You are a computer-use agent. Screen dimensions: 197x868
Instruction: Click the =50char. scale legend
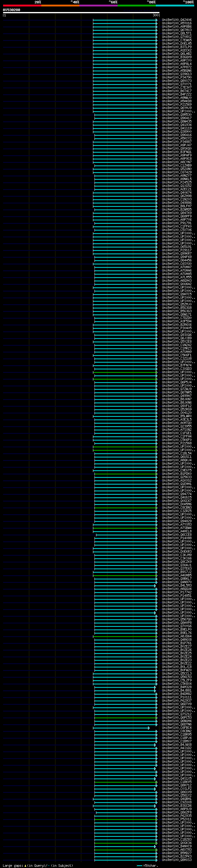[x=147, y=865]
